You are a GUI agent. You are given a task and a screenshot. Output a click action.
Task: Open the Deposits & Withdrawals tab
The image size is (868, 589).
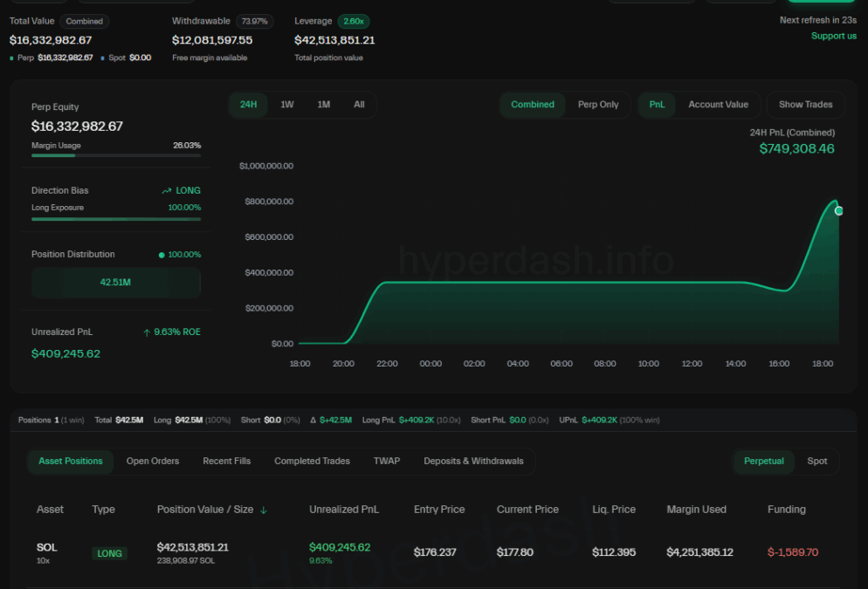(x=474, y=462)
